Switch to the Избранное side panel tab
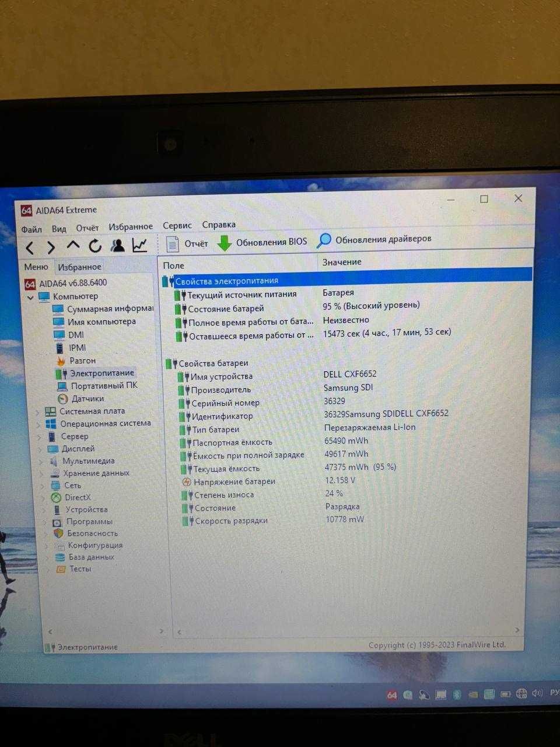 point(79,267)
